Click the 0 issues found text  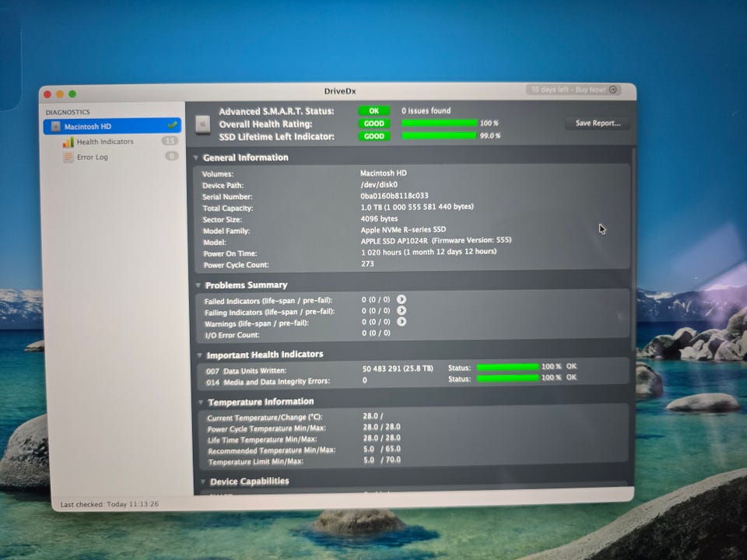click(x=426, y=111)
